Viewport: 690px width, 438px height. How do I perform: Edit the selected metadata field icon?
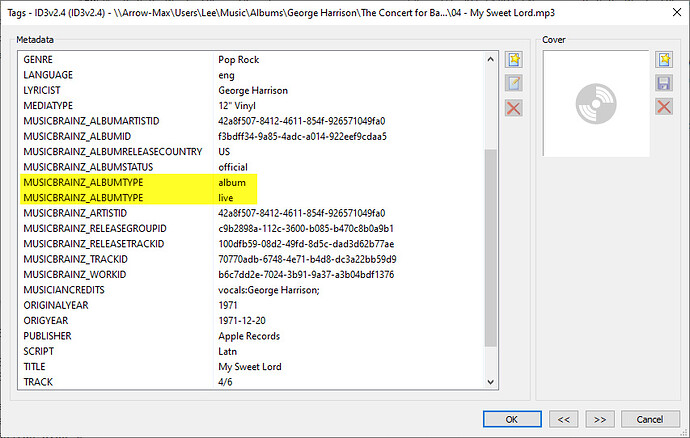(x=514, y=83)
